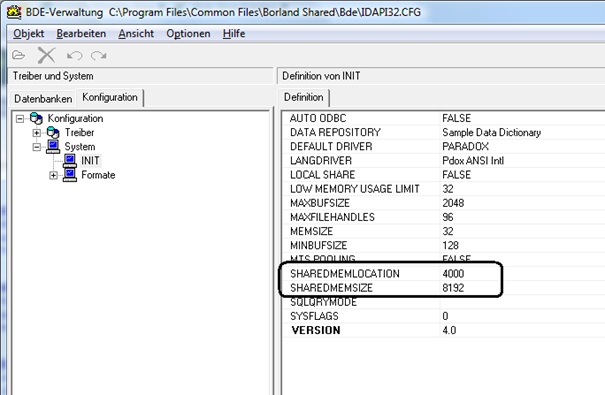Click the bold VERSION parameter name

316,331
